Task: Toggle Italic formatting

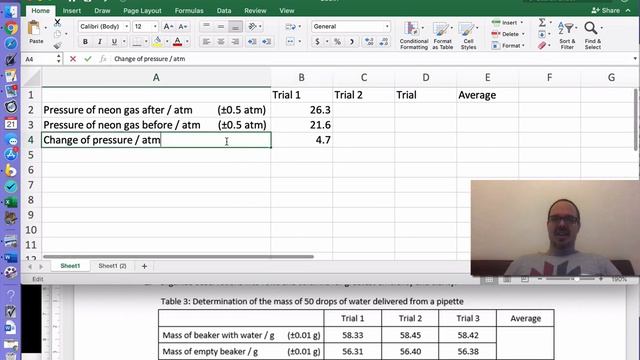Action: click(100, 42)
